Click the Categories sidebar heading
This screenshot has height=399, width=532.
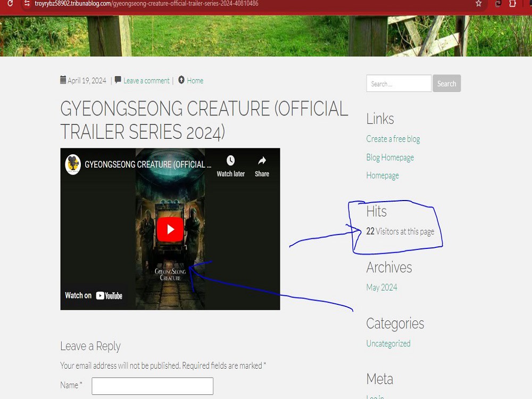pos(395,323)
